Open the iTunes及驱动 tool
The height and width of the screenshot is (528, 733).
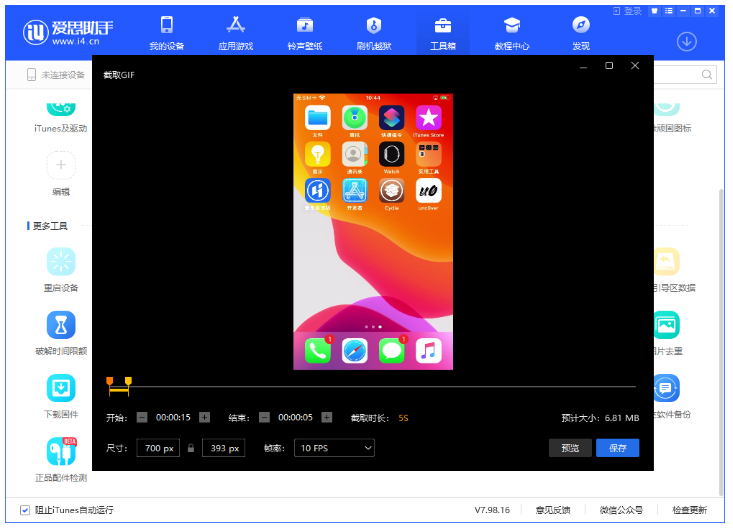(x=61, y=117)
